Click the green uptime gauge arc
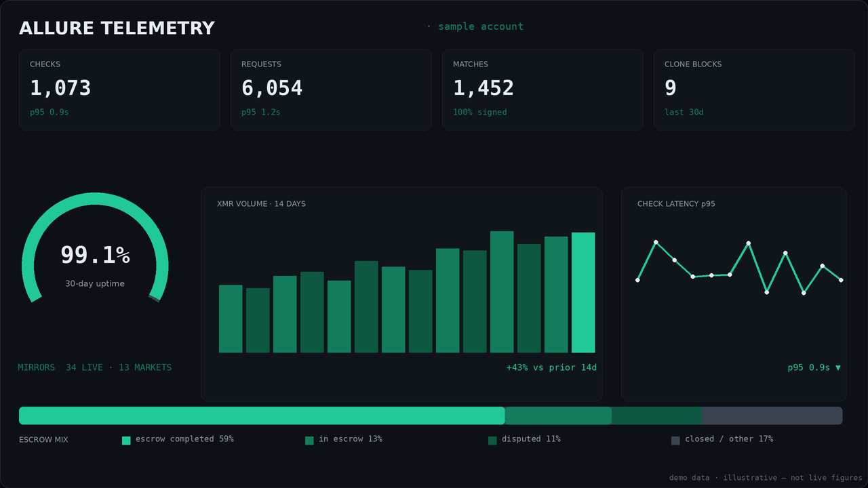Screen dimensions: 868x488 (95, 198)
